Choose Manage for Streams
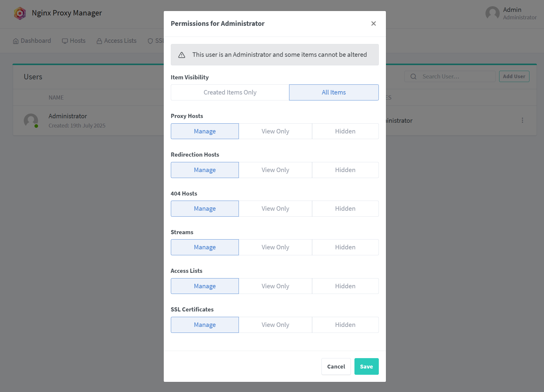This screenshot has height=392, width=544. (x=205, y=247)
